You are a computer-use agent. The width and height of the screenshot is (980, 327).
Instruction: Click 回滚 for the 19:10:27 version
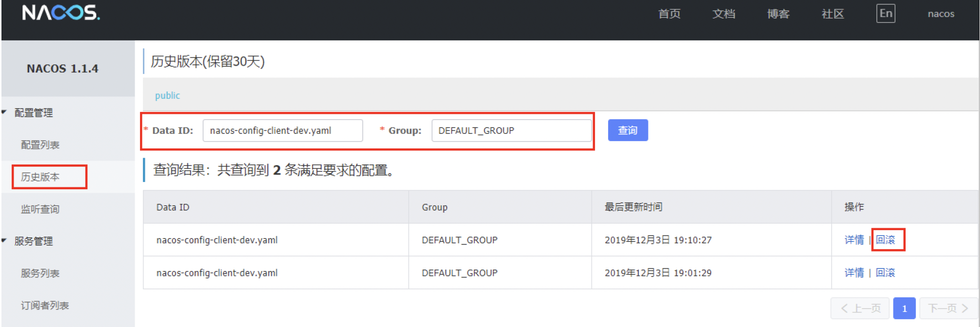click(885, 240)
